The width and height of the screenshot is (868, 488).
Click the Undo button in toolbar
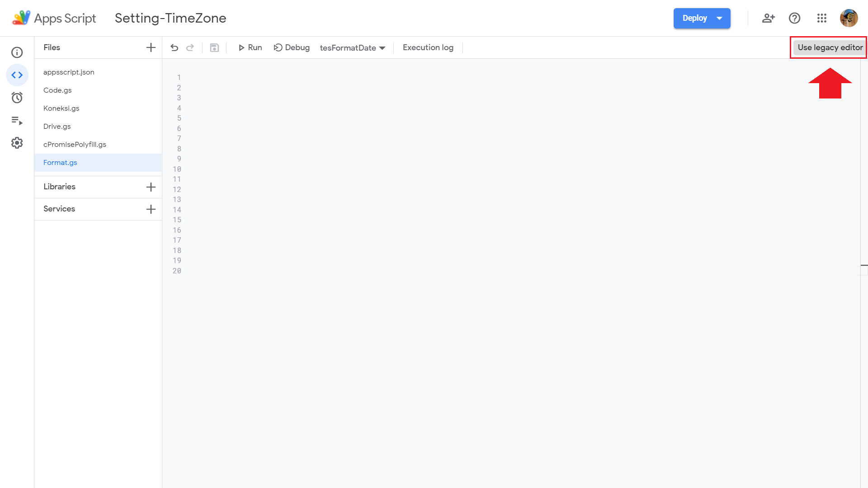pyautogui.click(x=174, y=47)
